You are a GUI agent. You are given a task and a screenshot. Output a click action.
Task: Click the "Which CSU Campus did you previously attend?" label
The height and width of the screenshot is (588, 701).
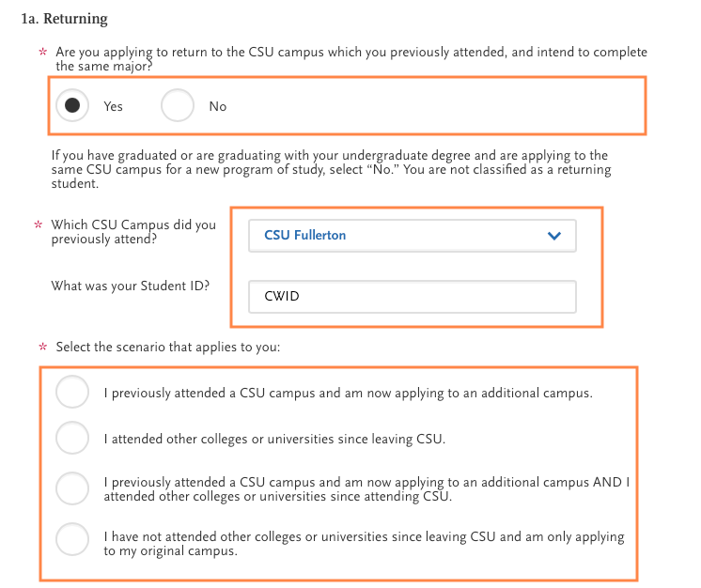[133, 232]
